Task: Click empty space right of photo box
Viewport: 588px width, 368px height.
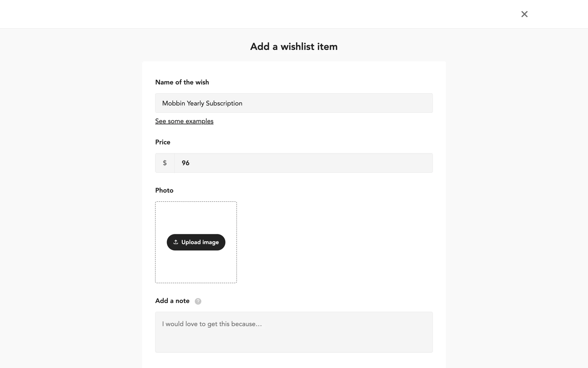Action: 337,242
